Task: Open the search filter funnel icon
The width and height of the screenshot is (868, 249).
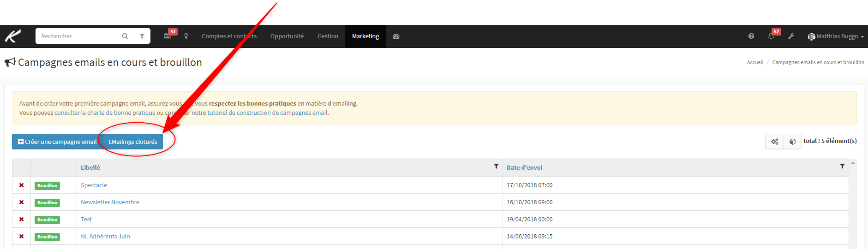Action: 142,36
